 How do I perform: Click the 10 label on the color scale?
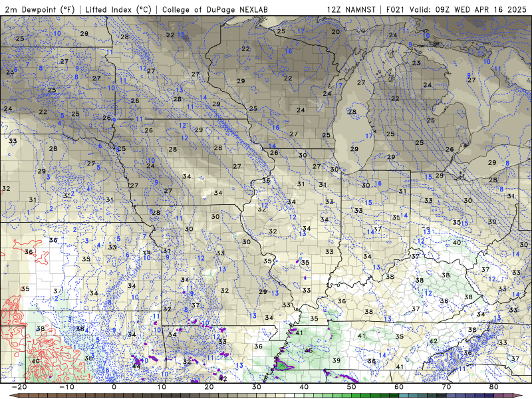click(x=162, y=387)
